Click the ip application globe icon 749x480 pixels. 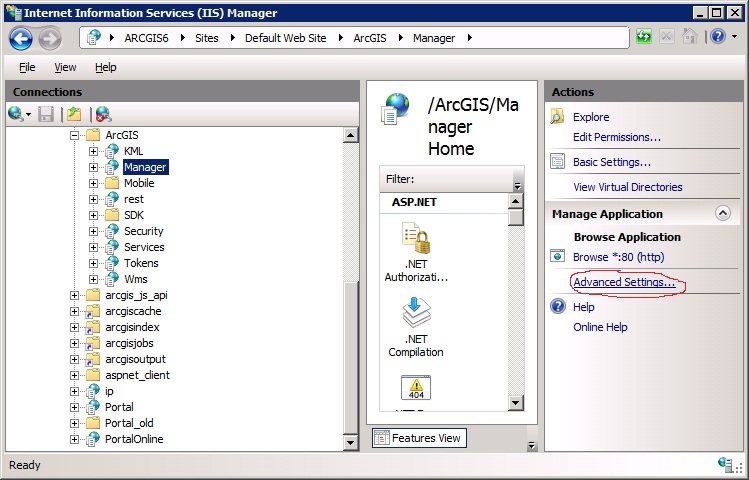coord(93,391)
